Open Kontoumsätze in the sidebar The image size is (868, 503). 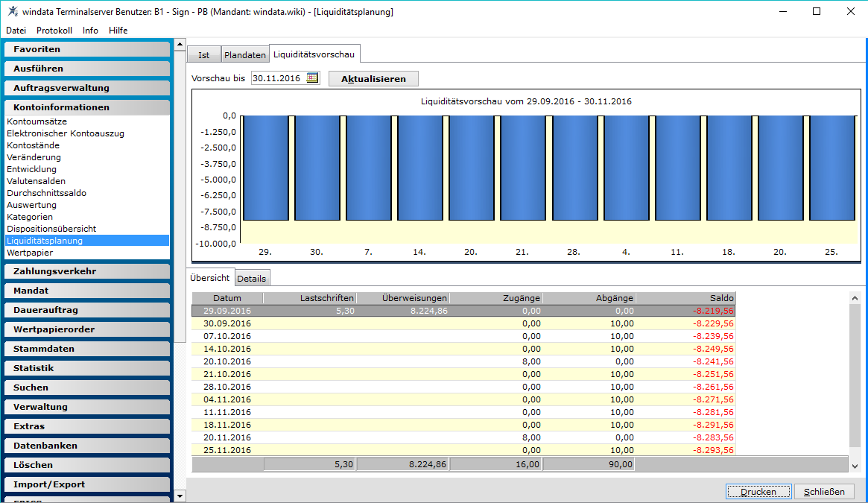pos(37,121)
